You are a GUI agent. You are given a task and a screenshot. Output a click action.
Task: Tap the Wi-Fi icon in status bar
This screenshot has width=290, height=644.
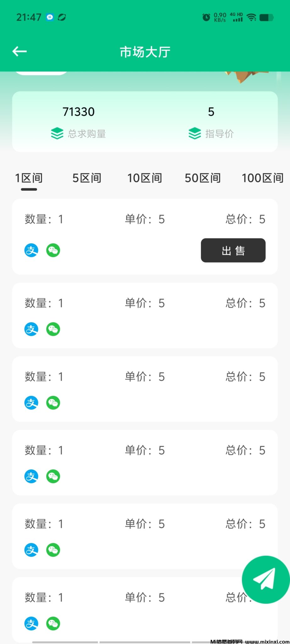pyautogui.click(x=251, y=17)
